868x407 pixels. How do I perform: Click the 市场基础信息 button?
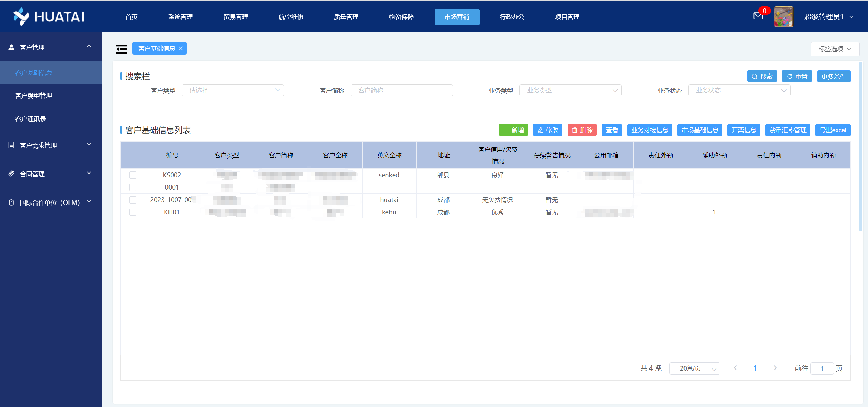point(700,130)
